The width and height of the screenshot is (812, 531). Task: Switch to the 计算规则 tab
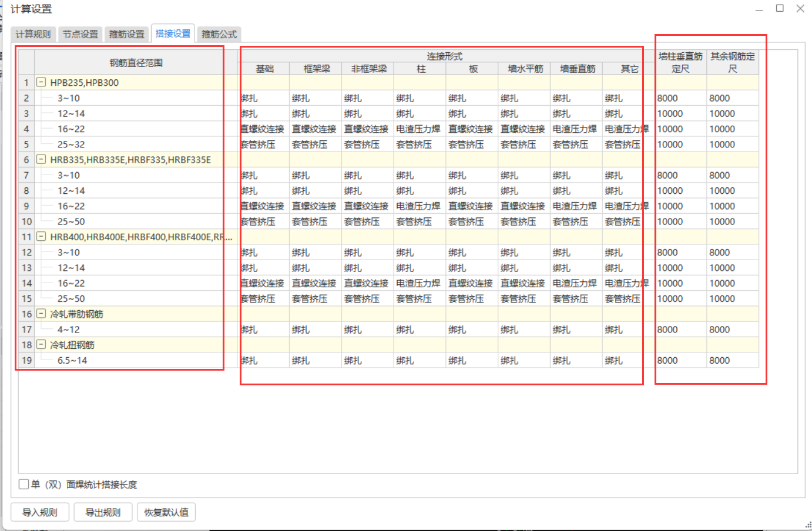pos(33,34)
